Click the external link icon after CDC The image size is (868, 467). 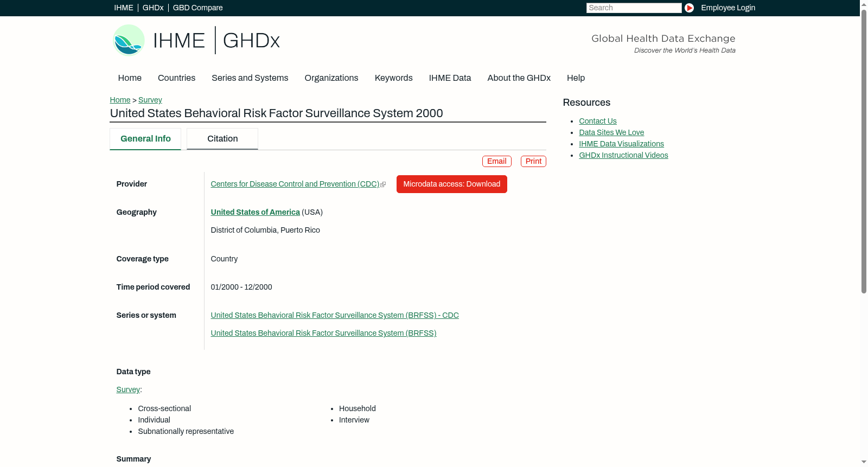click(x=383, y=184)
